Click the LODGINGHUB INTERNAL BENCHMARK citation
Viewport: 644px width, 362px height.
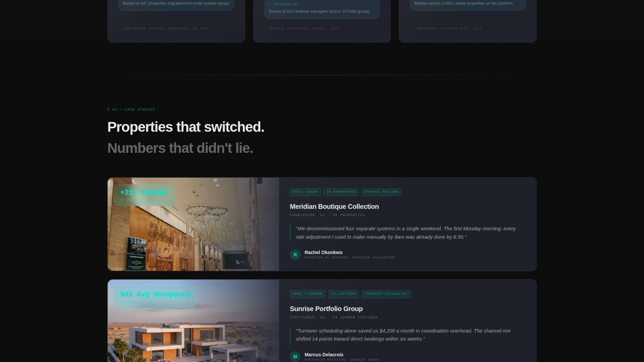[163, 28]
